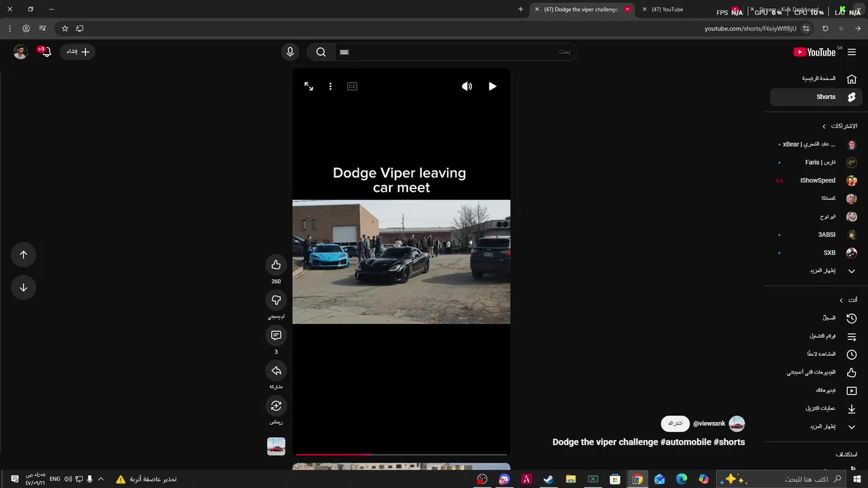Subscribe to @viewsxnk channel
This screenshot has width=868, height=488.
pyautogui.click(x=675, y=424)
